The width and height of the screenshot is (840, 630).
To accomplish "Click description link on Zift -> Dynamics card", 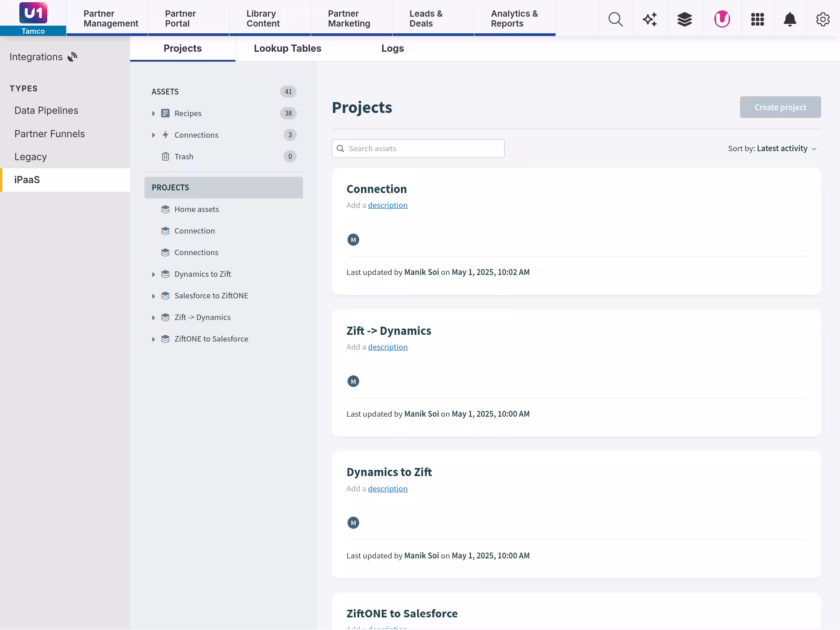I will tap(388, 347).
